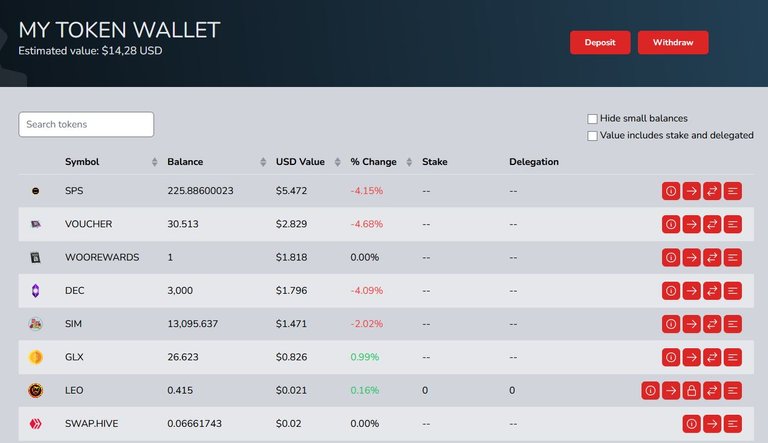Send VOUCHER using its arrow icon
768x443 pixels.
[692, 224]
